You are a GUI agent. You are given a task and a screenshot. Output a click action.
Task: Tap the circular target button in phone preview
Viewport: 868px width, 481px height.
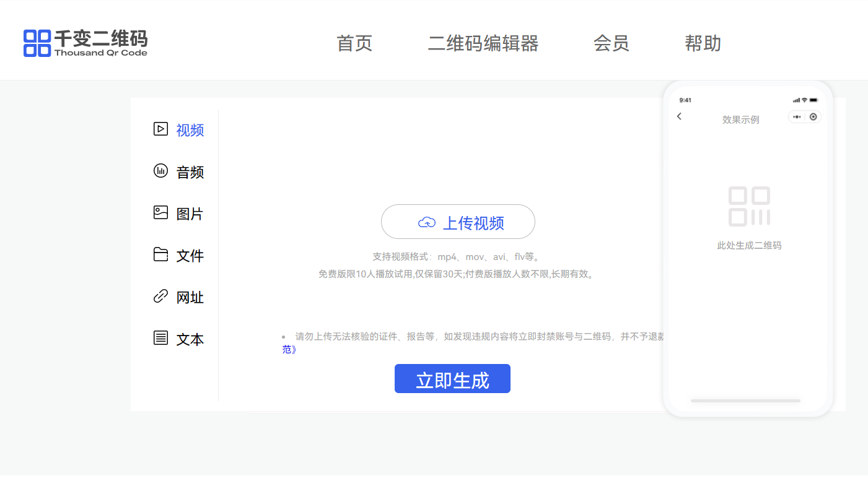(813, 117)
